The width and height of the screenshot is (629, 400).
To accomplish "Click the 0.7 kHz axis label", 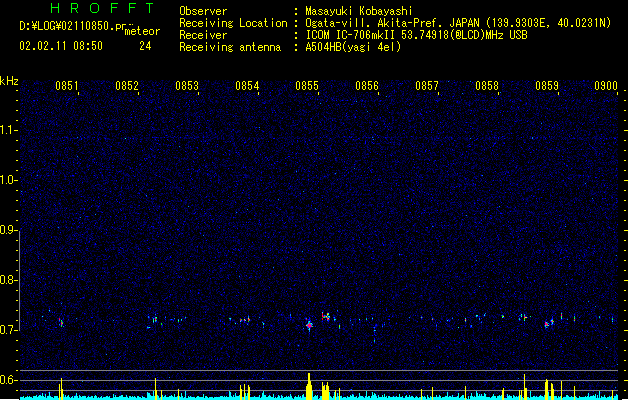I will tap(8, 330).
